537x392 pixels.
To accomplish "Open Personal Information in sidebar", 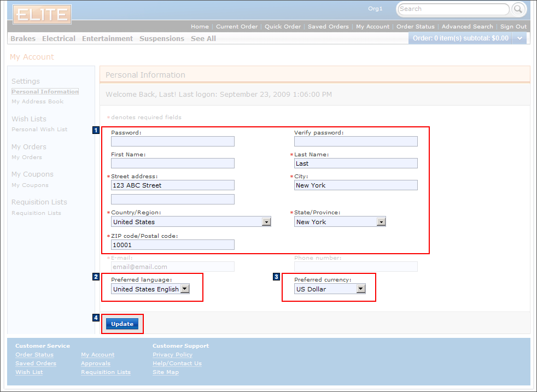I will (x=45, y=91).
